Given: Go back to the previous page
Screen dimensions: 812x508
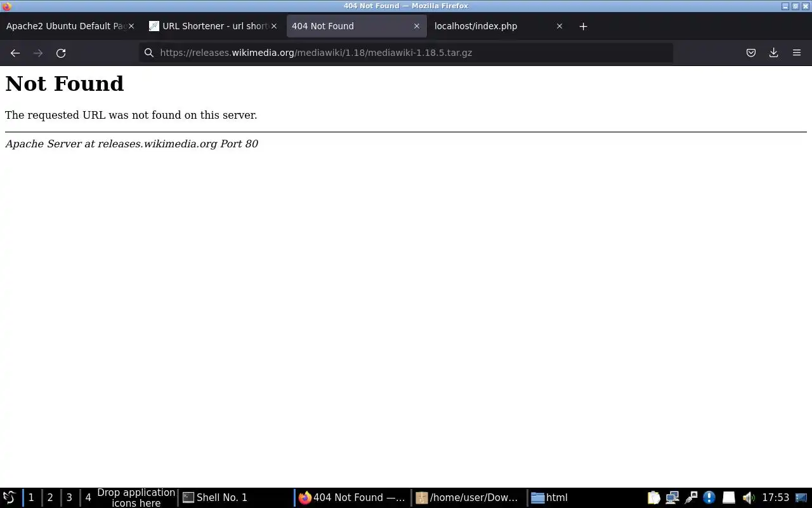Looking at the screenshot, I should point(15,53).
